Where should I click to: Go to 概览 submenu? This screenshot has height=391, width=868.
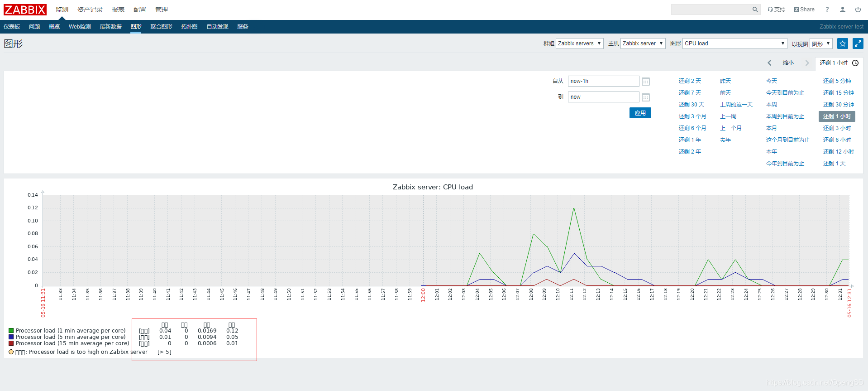click(x=54, y=27)
